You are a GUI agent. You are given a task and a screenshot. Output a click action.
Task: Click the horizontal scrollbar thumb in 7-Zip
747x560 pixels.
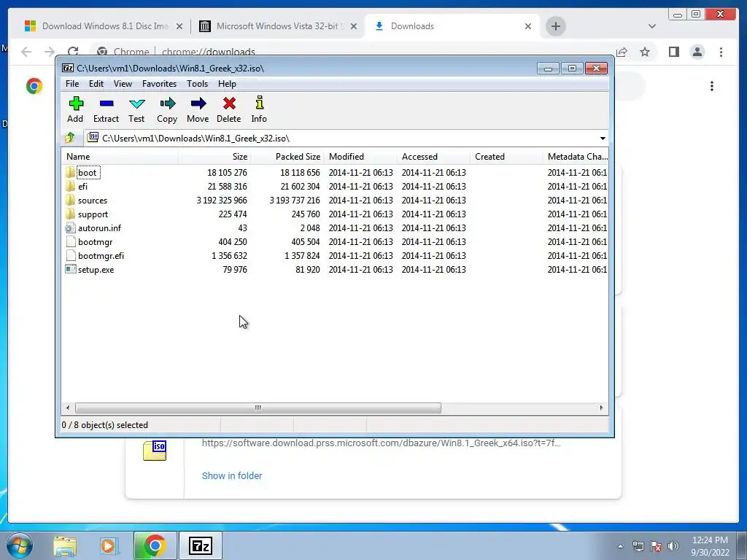click(x=258, y=408)
